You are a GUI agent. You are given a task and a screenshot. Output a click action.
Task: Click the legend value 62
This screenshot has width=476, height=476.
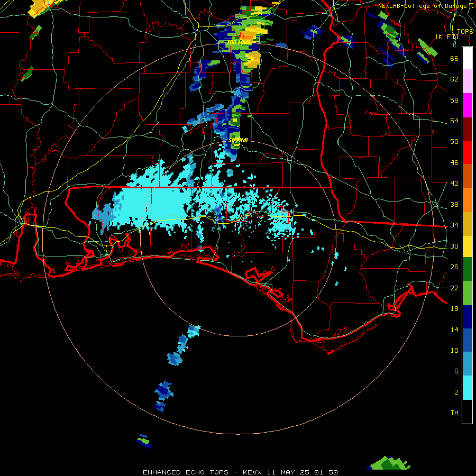[454, 79]
